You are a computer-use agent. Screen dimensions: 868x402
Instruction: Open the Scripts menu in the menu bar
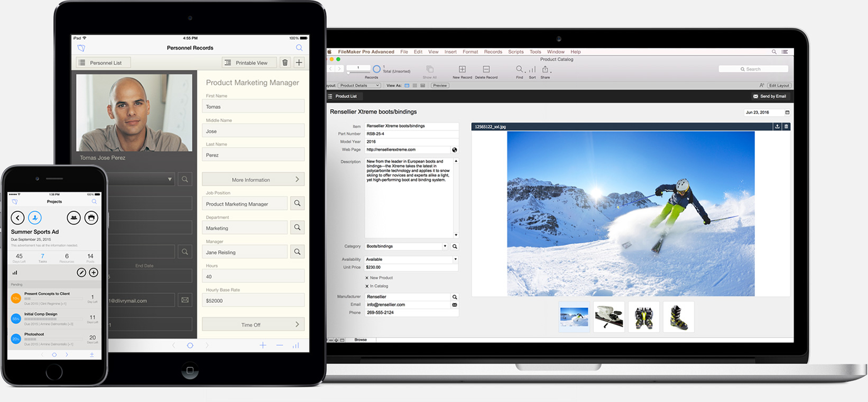(515, 52)
